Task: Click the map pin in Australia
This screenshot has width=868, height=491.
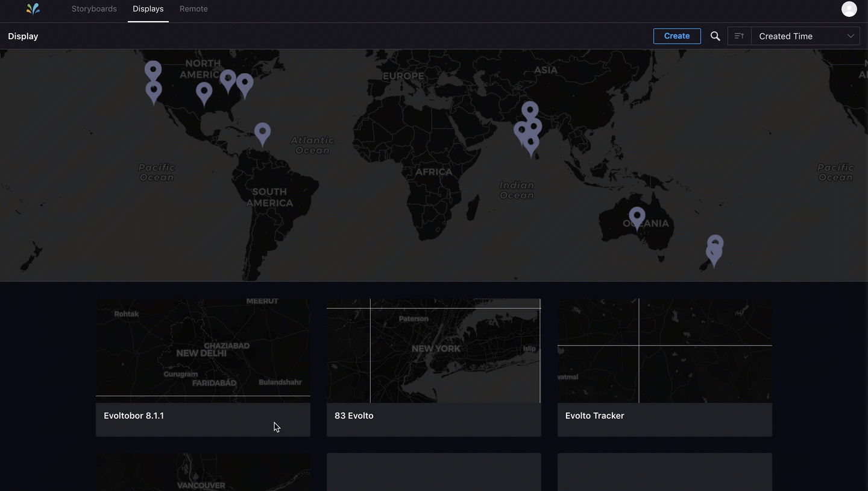Action: coord(637,216)
